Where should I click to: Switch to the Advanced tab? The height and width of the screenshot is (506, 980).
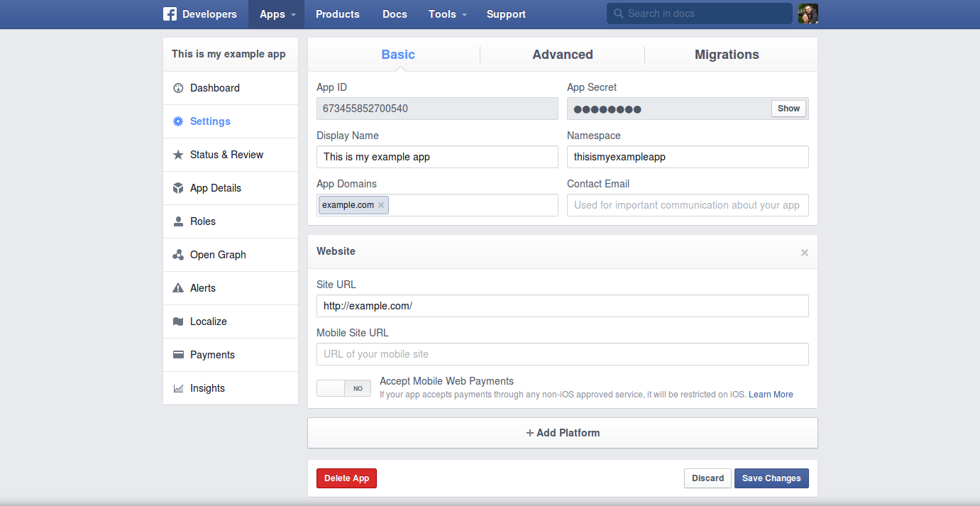coord(562,55)
